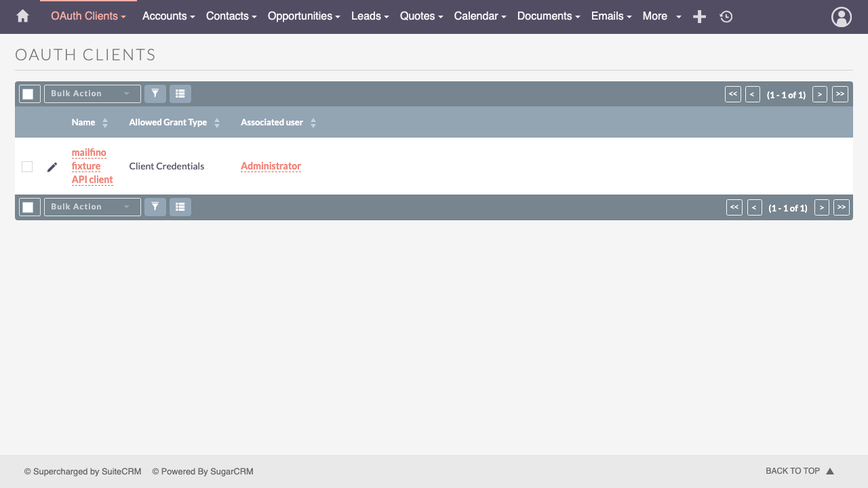868x488 pixels.
Task: Sort by Allowed Grant Type arrows
Action: [217, 123]
